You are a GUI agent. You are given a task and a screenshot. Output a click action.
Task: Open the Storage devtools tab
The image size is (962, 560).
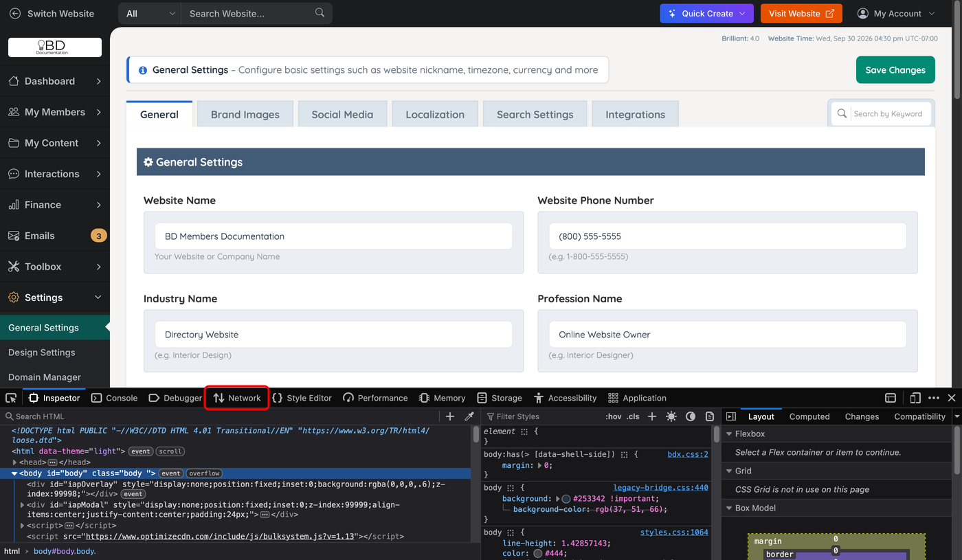(x=500, y=398)
